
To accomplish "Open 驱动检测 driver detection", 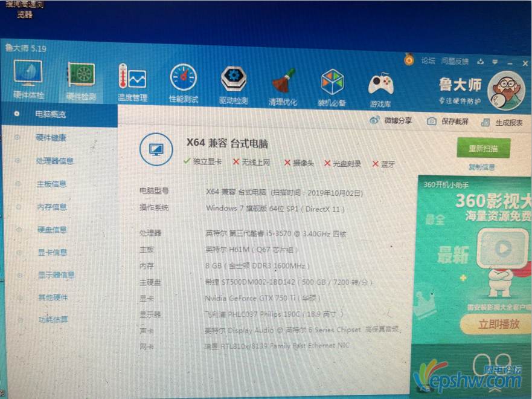I will [x=234, y=85].
